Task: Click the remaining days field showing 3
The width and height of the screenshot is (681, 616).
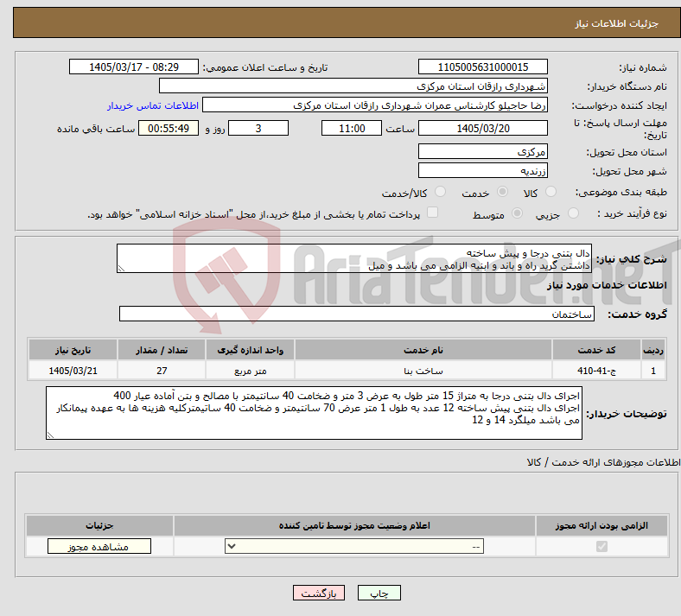Action: tap(258, 128)
